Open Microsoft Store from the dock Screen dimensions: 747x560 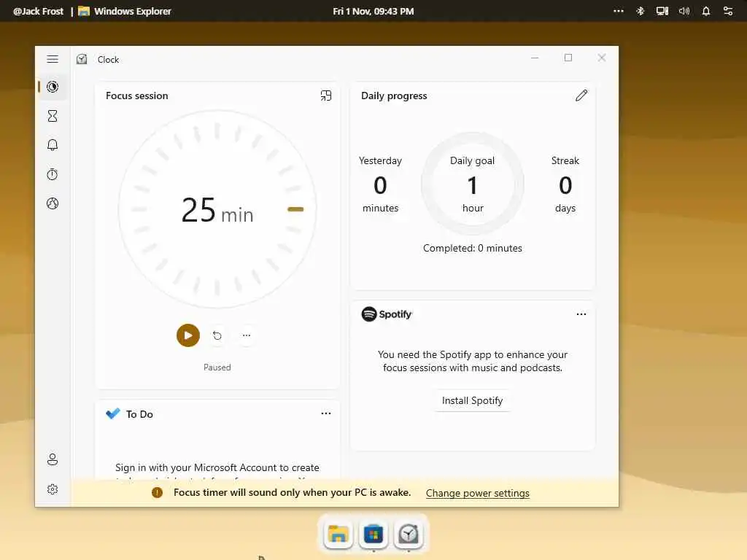click(373, 534)
